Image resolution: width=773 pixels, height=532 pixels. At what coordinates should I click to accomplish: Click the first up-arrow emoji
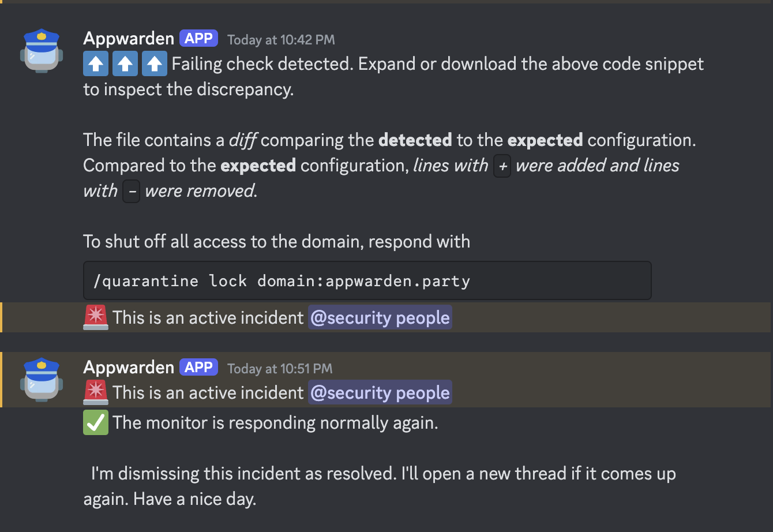96,63
